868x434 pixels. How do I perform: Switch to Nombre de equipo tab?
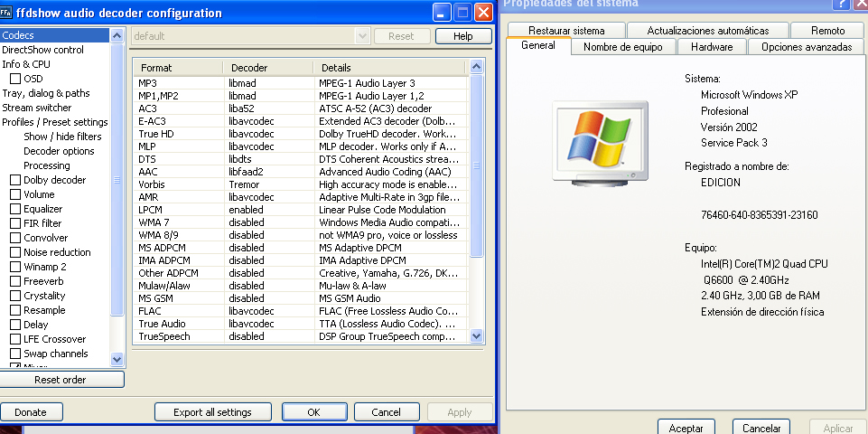coord(622,47)
